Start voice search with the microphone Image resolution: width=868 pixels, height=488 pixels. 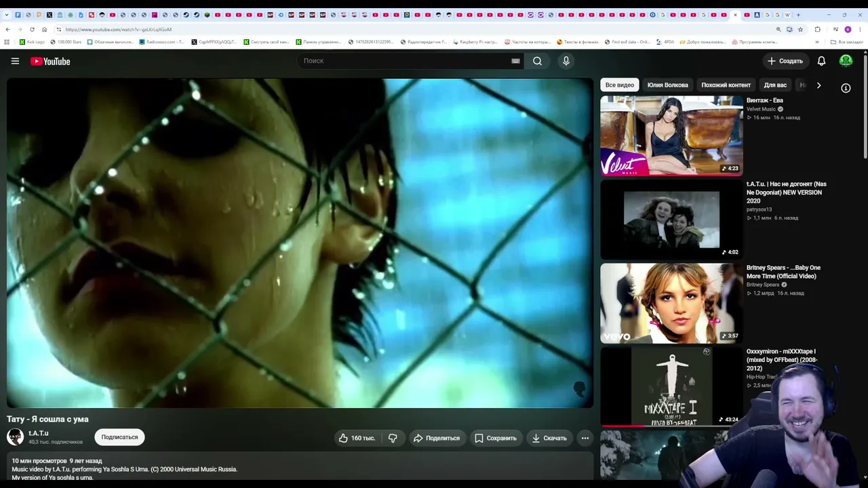(x=566, y=61)
